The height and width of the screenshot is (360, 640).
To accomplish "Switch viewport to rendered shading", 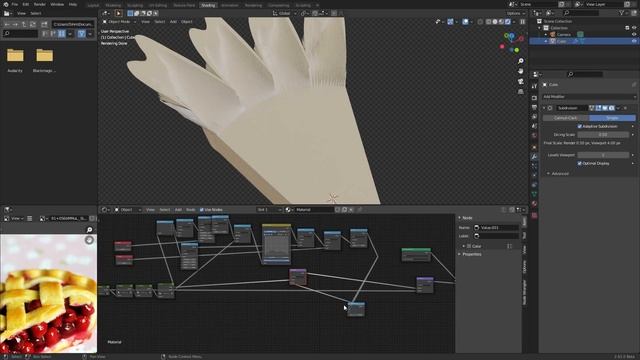I will (x=508, y=22).
